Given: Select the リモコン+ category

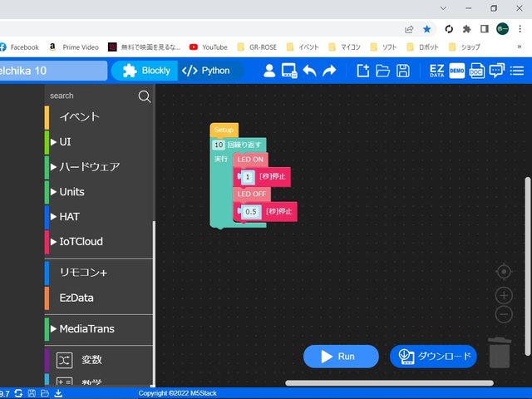Looking at the screenshot, I should 98,273.
